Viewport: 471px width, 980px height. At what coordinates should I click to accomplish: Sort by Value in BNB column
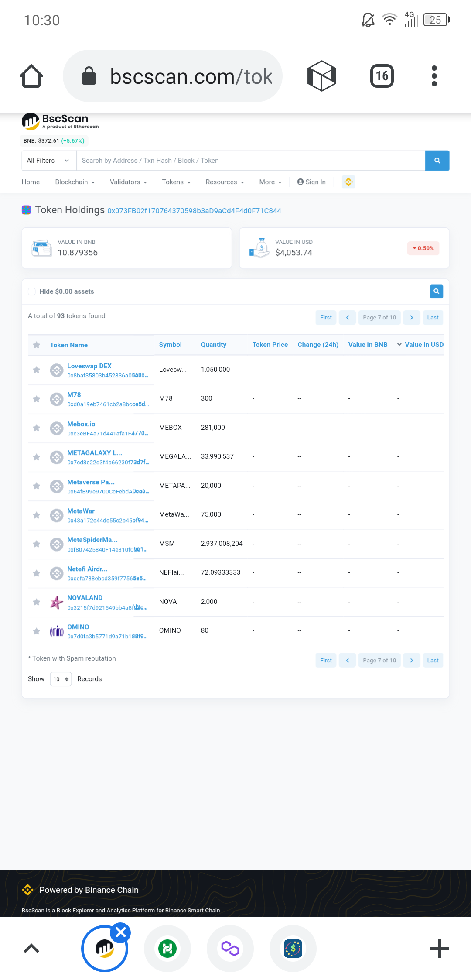[x=368, y=345]
